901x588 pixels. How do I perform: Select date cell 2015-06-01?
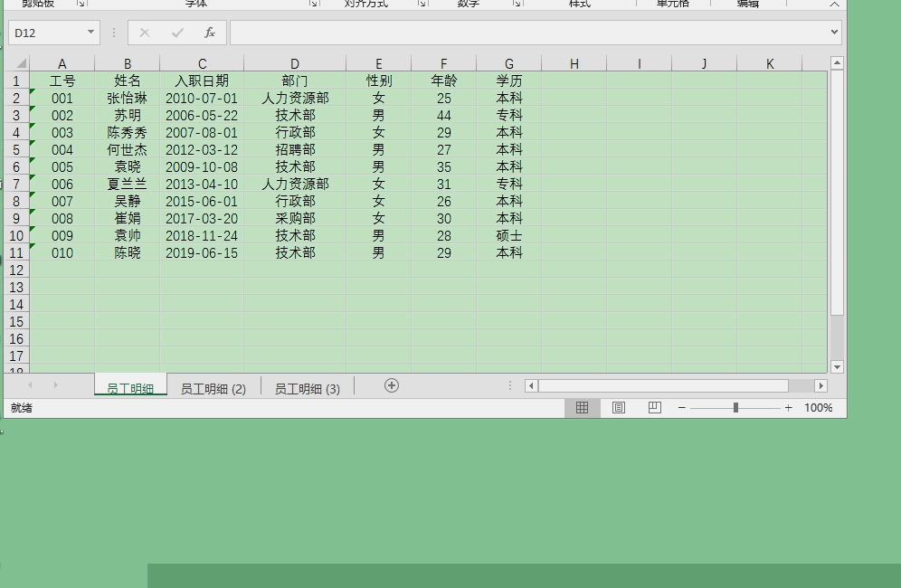point(202,202)
